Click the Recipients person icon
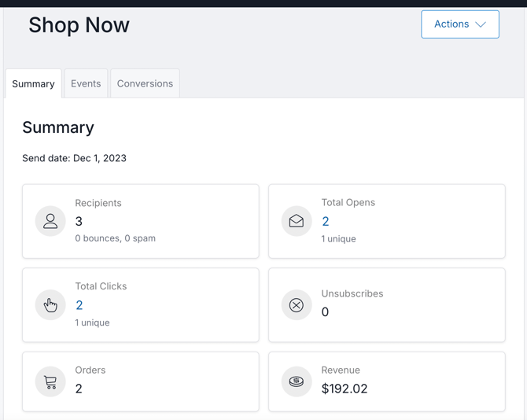 (x=50, y=221)
